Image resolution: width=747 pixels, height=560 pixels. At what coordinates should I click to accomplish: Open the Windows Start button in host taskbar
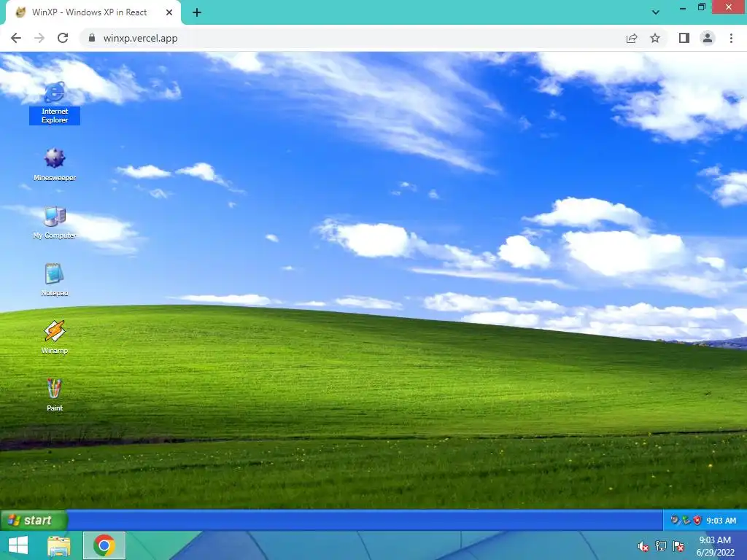(18, 545)
